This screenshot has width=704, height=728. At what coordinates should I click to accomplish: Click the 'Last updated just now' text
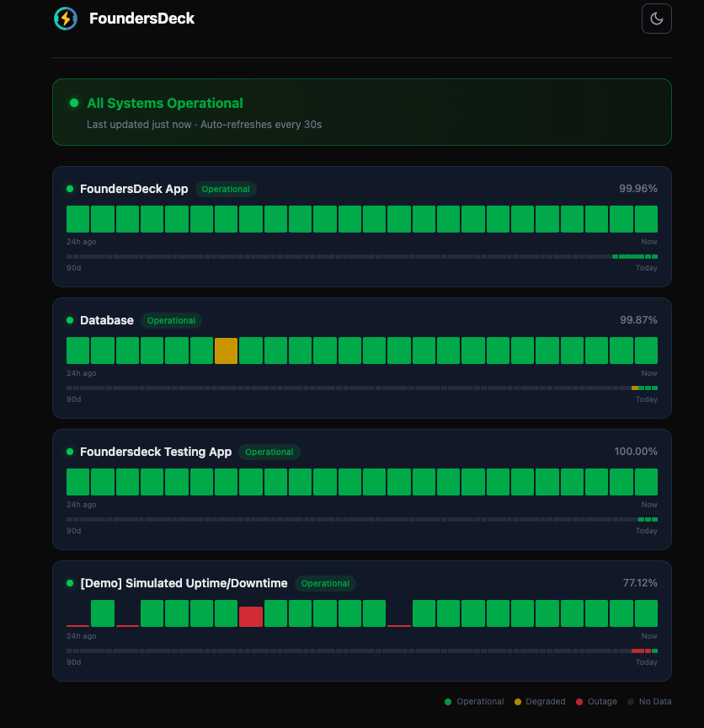pyautogui.click(x=139, y=125)
